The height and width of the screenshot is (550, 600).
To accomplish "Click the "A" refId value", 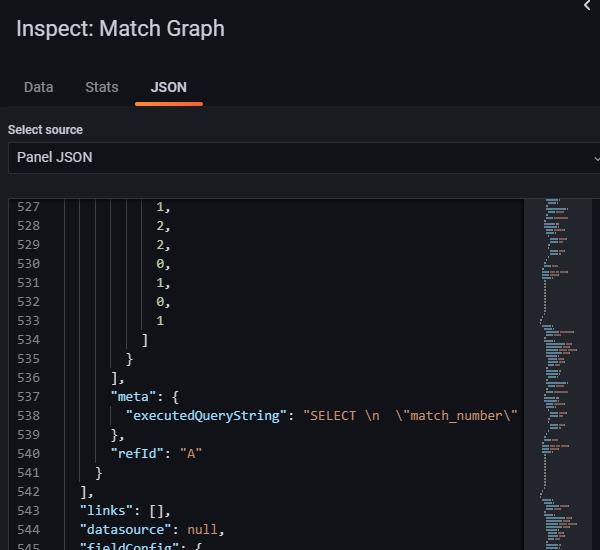I will (191, 454).
